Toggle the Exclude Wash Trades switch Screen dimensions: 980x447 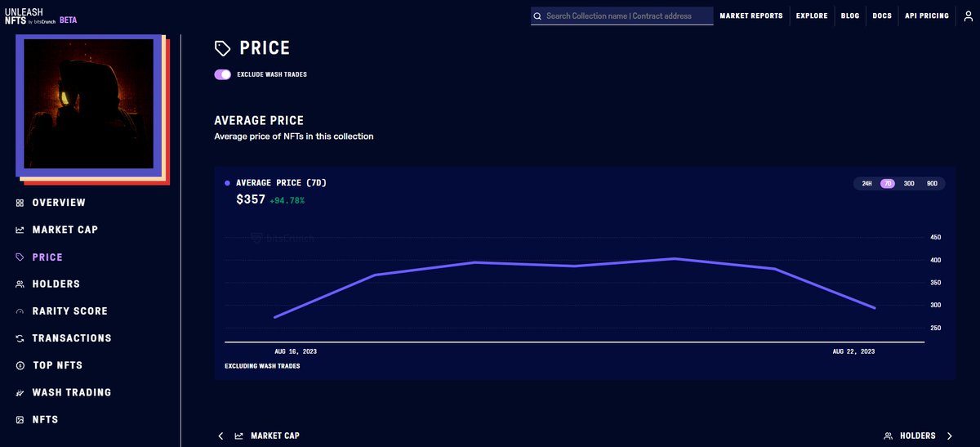222,74
